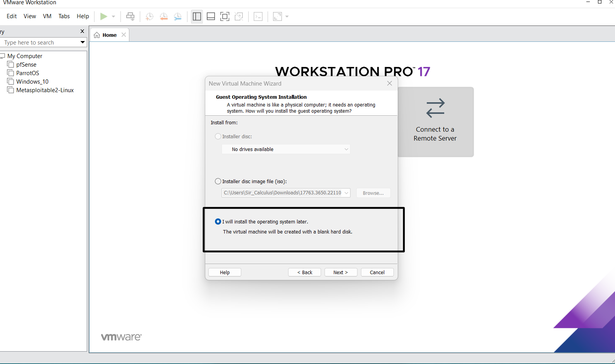Click the Unity mode icon
615x364 pixels.
(x=239, y=16)
